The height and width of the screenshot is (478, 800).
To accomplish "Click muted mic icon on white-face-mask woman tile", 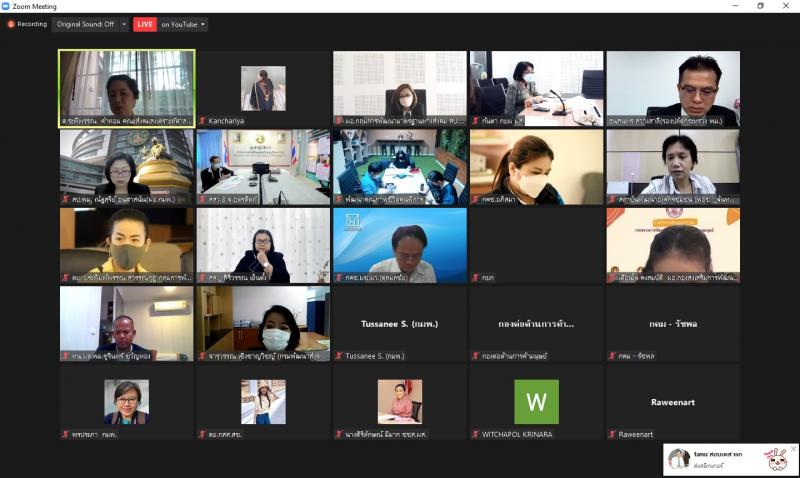I will [202, 356].
